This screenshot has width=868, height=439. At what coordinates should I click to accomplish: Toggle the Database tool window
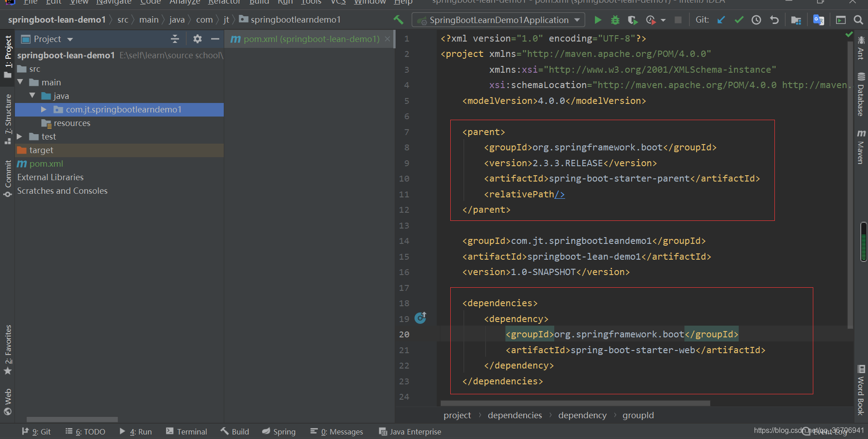pyautogui.click(x=861, y=94)
